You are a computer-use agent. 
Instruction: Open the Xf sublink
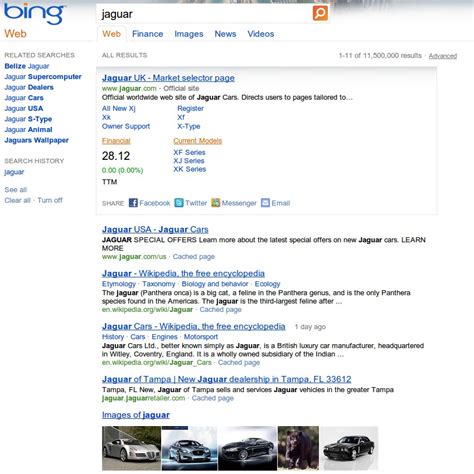click(x=181, y=117)
